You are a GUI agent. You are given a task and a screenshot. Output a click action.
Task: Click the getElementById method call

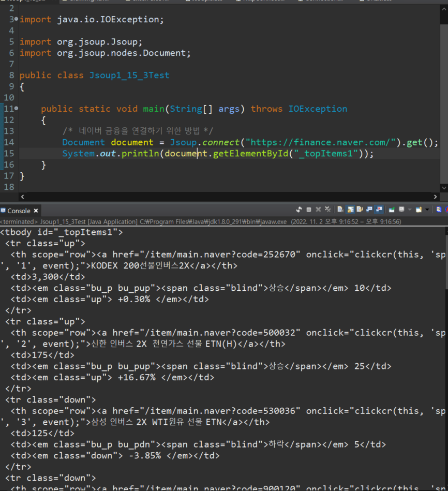(x=250, y=154)
